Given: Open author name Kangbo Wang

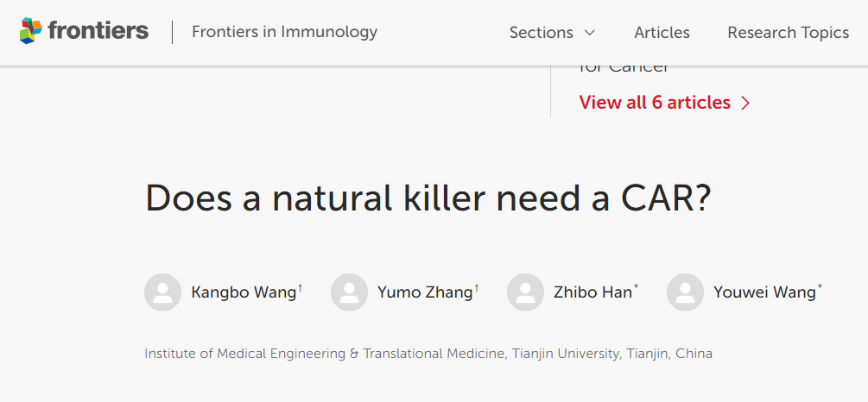Looking at the screenshot, I should click(x=244, y=292).
